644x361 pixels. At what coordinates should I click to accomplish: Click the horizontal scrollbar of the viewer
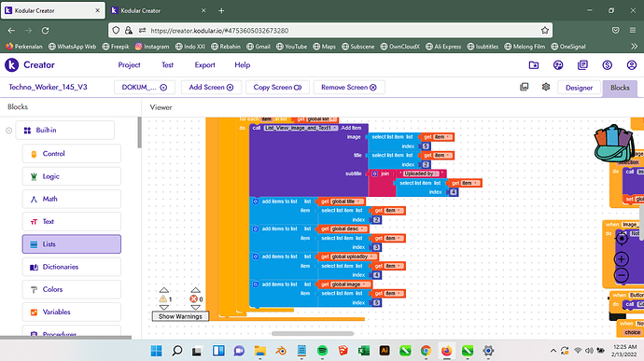click(313, 334)
